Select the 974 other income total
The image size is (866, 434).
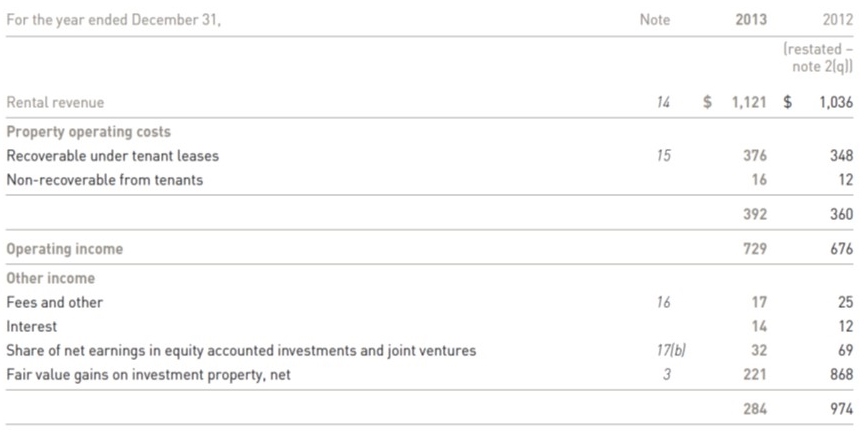(841, 409)
